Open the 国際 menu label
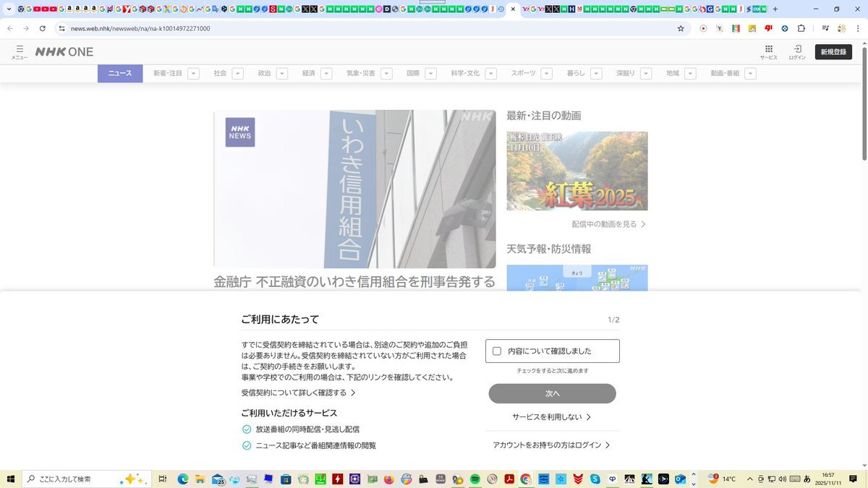The width and height of the screenshot is (868, 488). (x=413, y=73)
